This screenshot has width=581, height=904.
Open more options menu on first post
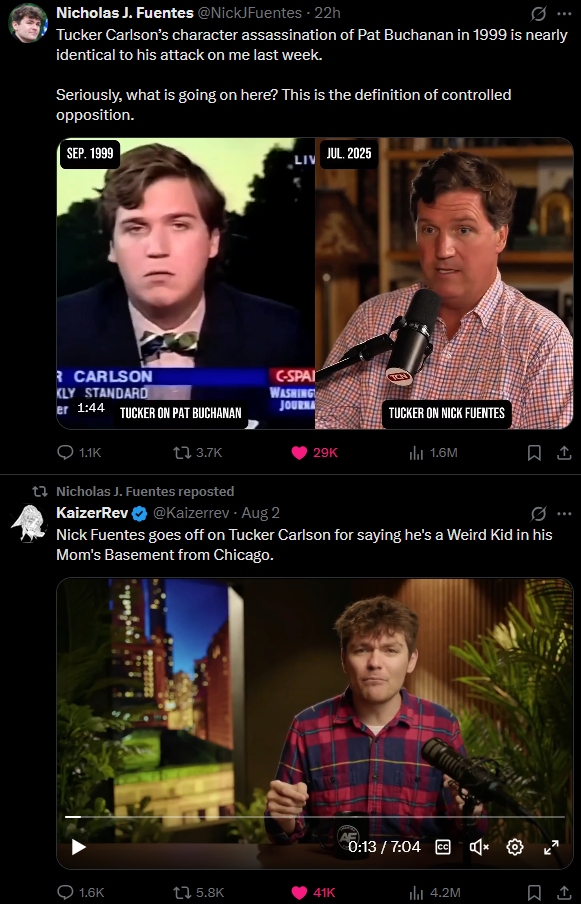point(564,13)
